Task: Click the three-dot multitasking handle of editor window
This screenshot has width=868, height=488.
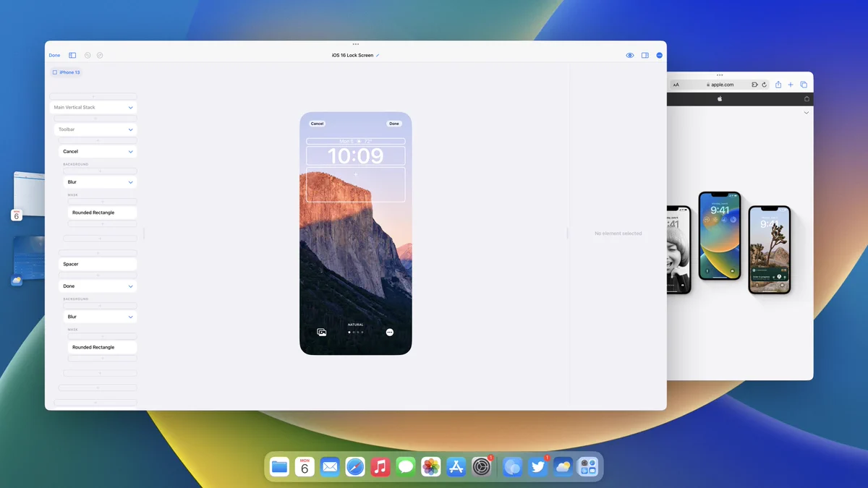Action: click(x=355, y=44)
